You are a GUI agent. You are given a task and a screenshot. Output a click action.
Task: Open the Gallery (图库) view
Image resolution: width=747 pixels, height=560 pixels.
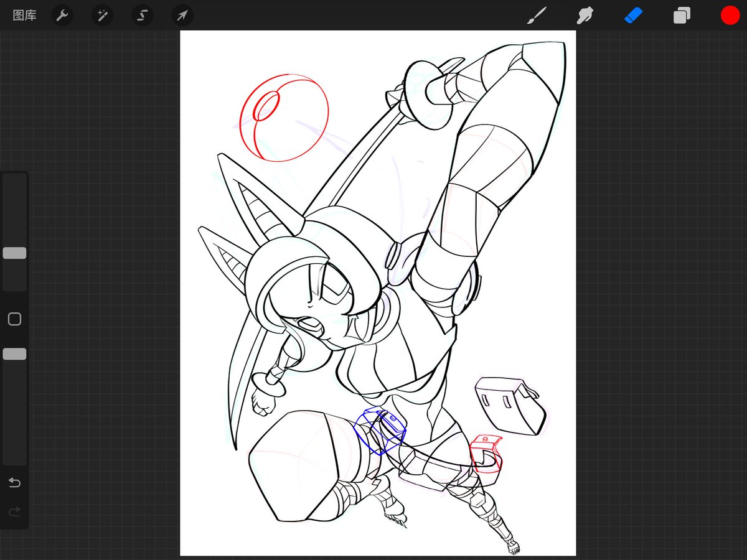tap(25, 16)
